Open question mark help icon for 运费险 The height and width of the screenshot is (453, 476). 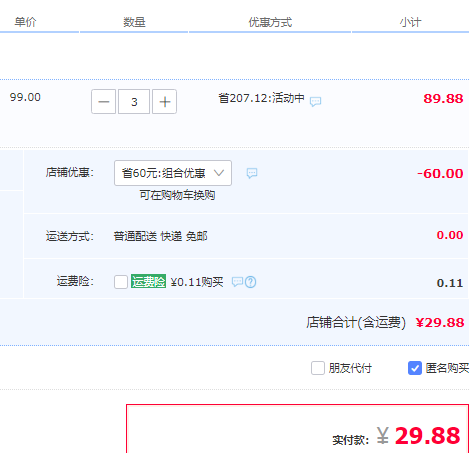pyautogui.click(x=251, y=282)
